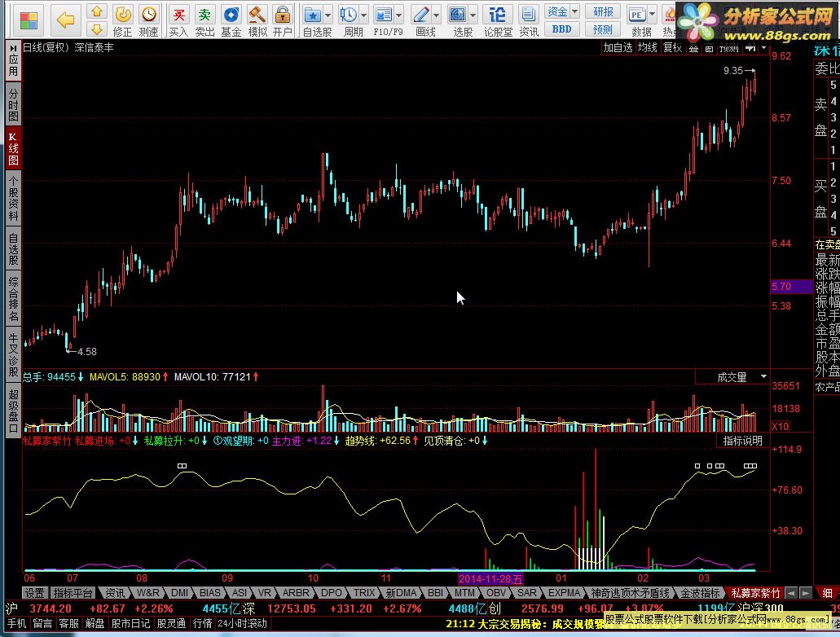The width and height of the screenshot is (840, 637).
Task: Open 24小时滚动 news ticker
Action: point(242,624)
